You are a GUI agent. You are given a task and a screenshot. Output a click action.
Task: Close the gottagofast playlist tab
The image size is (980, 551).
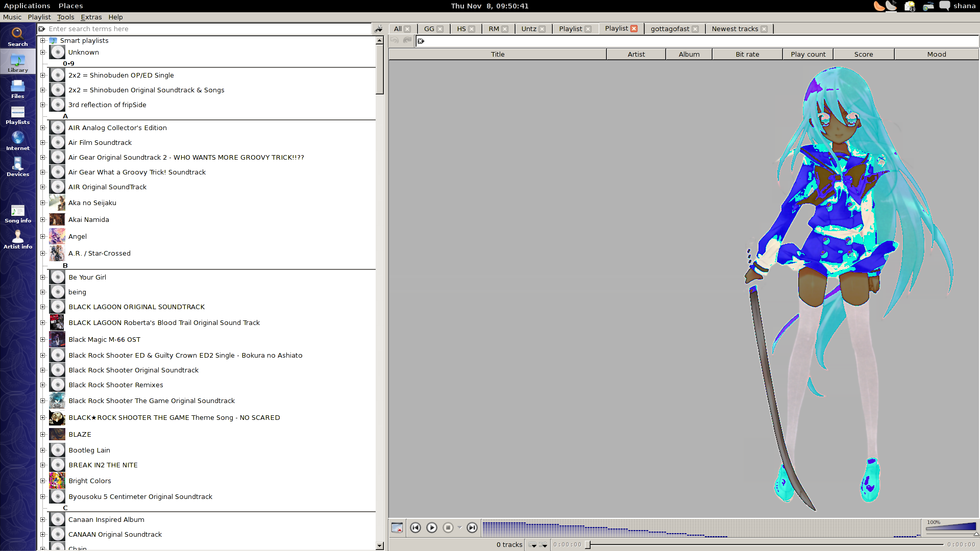pos(695,29)
